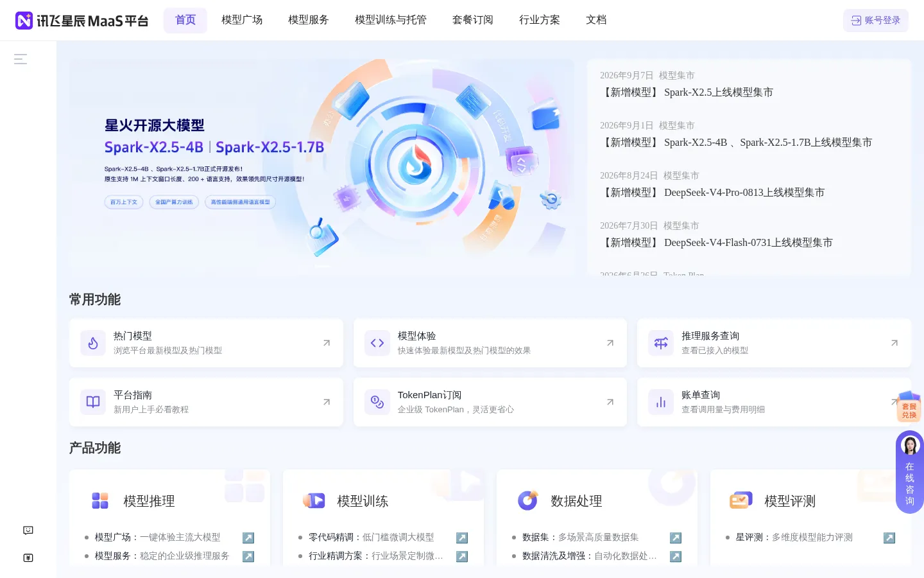Click the TokenPlan订阅 coin icon
Screen dimensions: 924x578
(377, 402)
